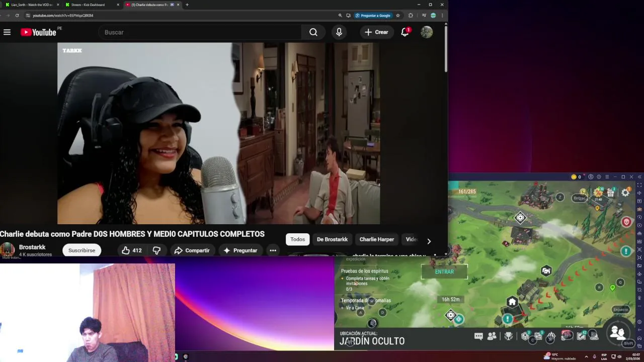Image resolution: width=644 pixels, height=362 pixels.
Task: Open the YouTube hamburger guide menu
Action: (7, 32)
